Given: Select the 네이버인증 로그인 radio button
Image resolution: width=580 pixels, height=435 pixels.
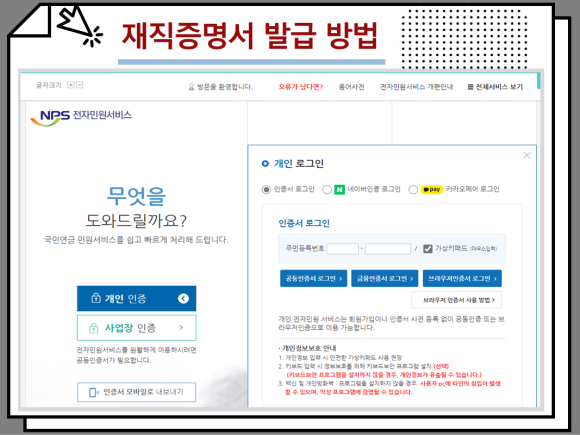Looking at the screenshot, I should 327,190.
